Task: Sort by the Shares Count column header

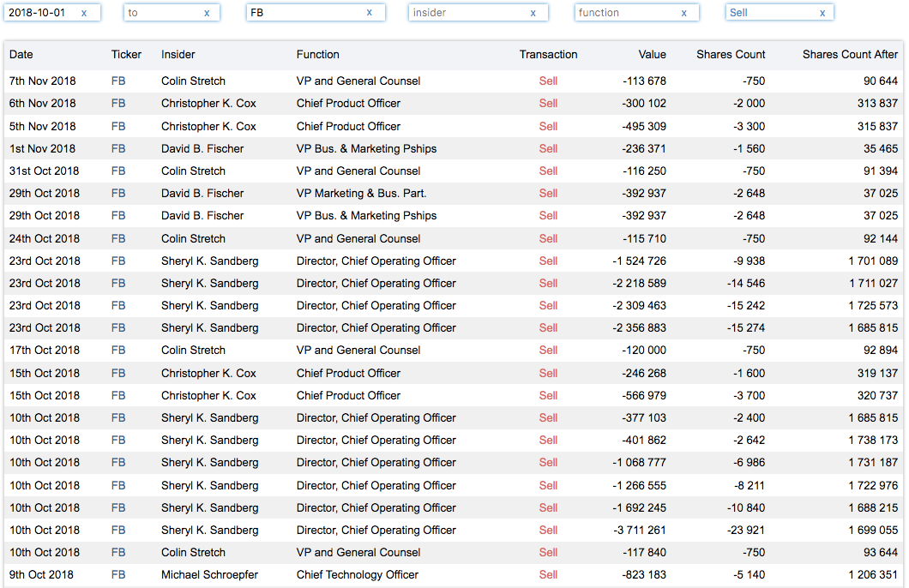Action: pos(731,55)
